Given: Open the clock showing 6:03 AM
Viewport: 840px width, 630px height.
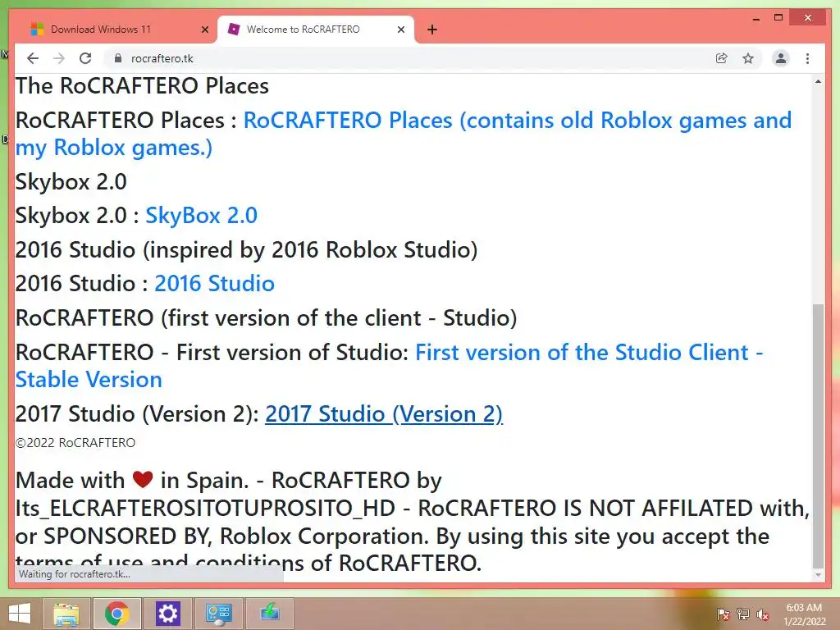Looking at the screenshot, I should (804, 614).
